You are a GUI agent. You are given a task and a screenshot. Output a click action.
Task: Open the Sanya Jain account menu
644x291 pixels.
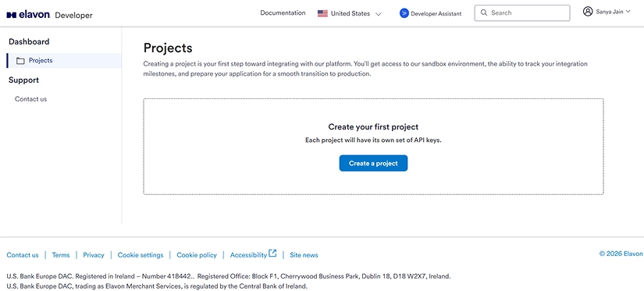(x=607, y=12)
